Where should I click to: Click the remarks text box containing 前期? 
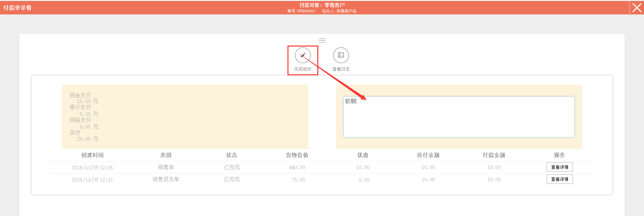click(x=459, y=117)
